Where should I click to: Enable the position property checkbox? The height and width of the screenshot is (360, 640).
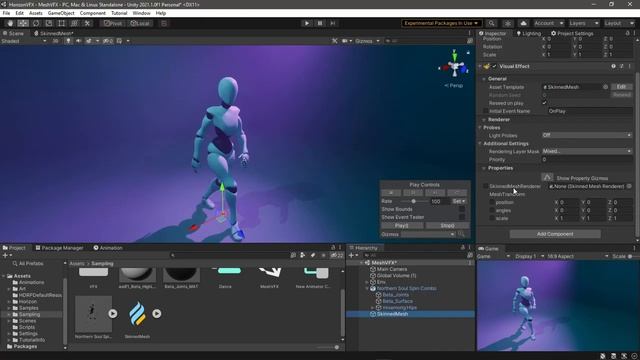(492, 202)
